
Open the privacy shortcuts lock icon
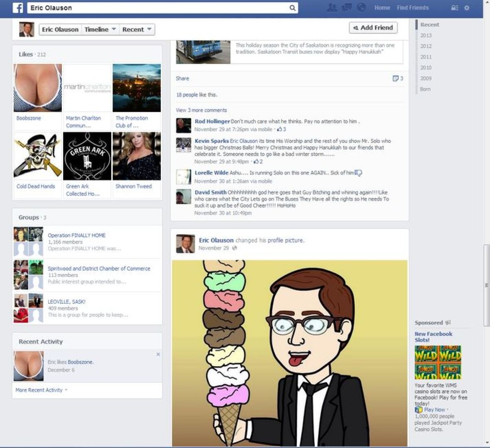[455, 8]
